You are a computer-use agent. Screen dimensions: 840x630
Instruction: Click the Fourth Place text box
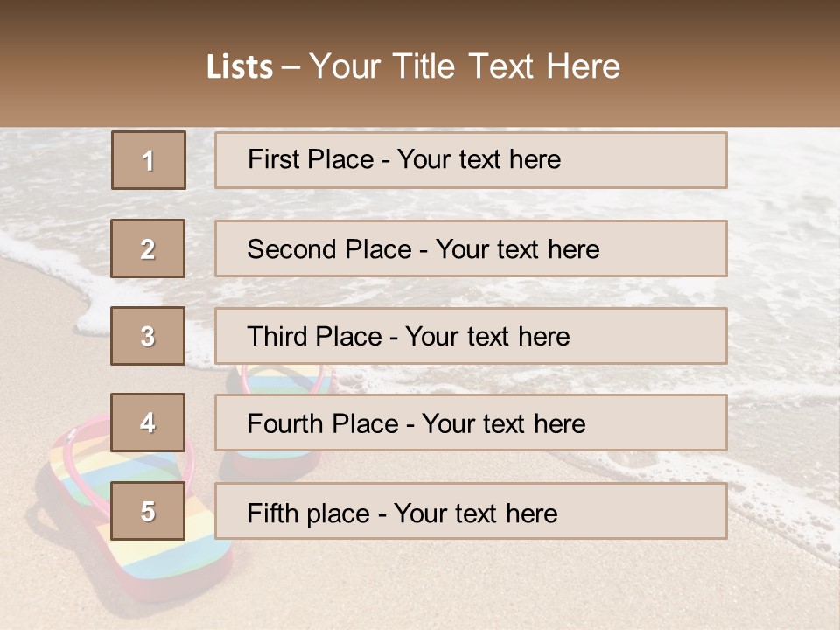(x=471, y=423)
